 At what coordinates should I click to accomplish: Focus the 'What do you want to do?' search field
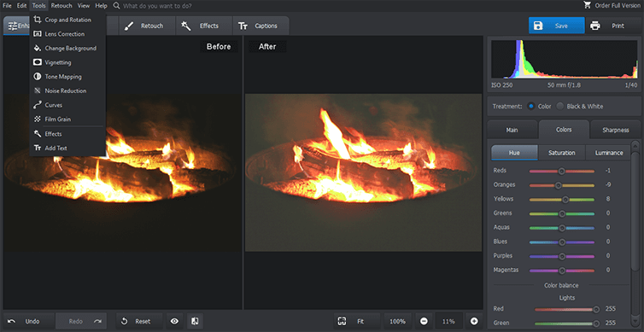click(157, 6)
